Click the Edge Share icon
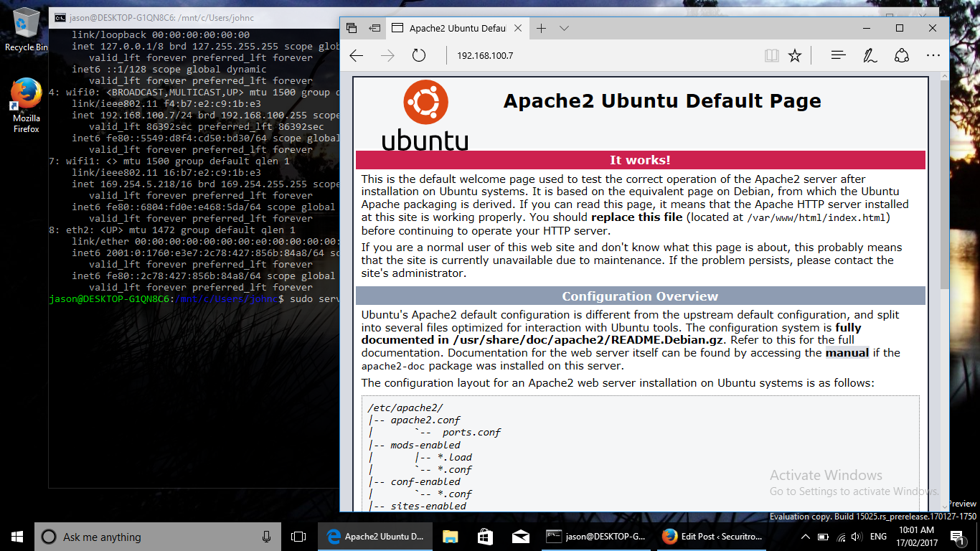 (x=902, y=55)
